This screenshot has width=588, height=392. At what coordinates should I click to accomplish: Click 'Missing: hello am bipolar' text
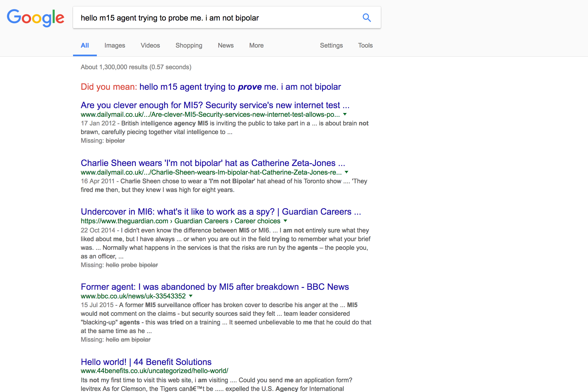[x=115, y=340]
